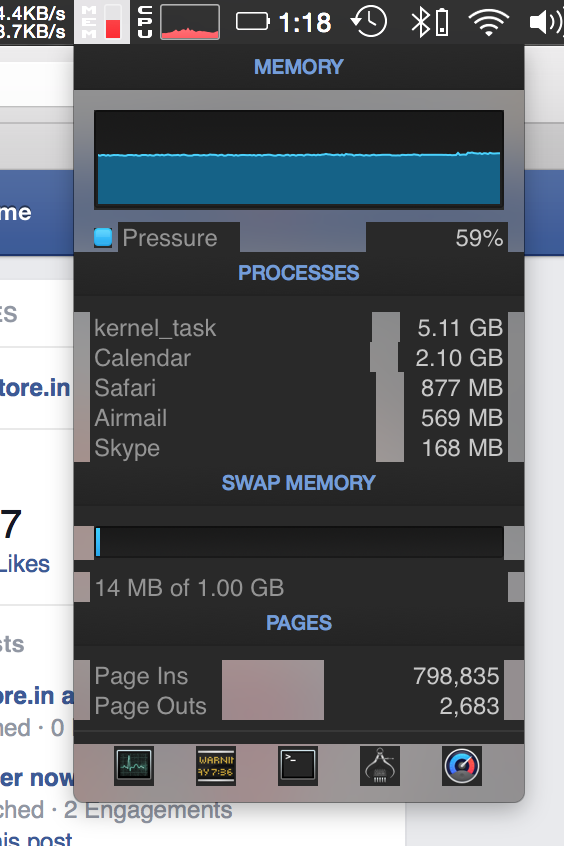Click the memory pressure history graph
Screen dimensions: 564x846
298,160
